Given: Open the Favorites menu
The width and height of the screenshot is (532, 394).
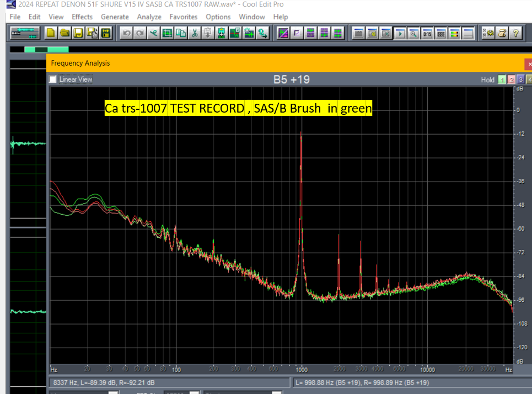Looking at the screenshot, I should [x=183, y=17].
